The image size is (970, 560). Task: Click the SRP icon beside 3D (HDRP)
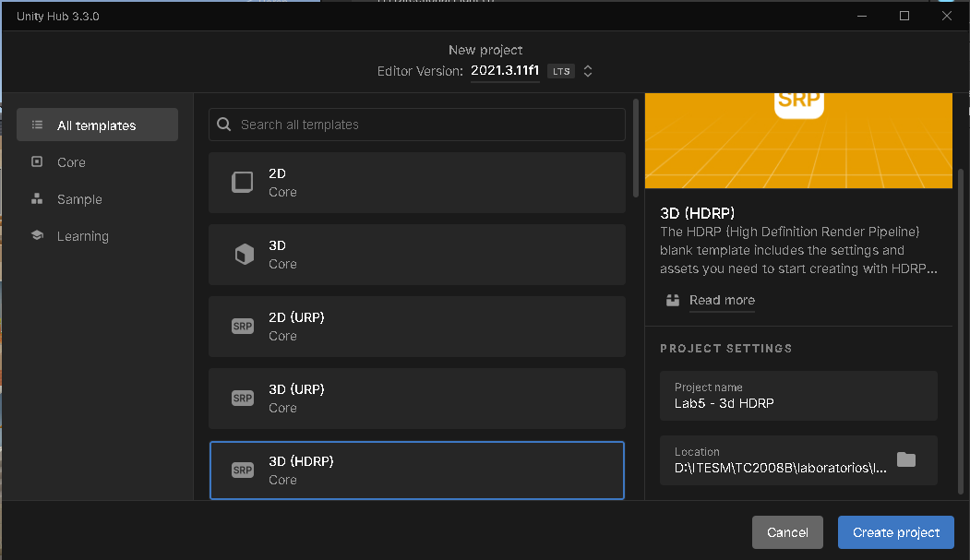click(x=243, y=471)
